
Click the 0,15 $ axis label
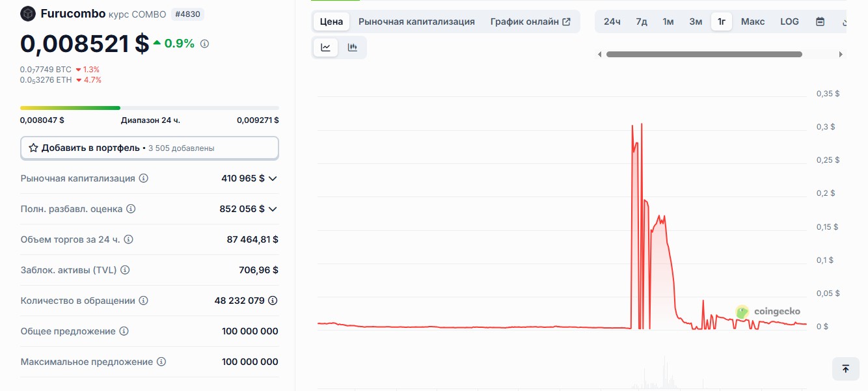click(827, 227)
